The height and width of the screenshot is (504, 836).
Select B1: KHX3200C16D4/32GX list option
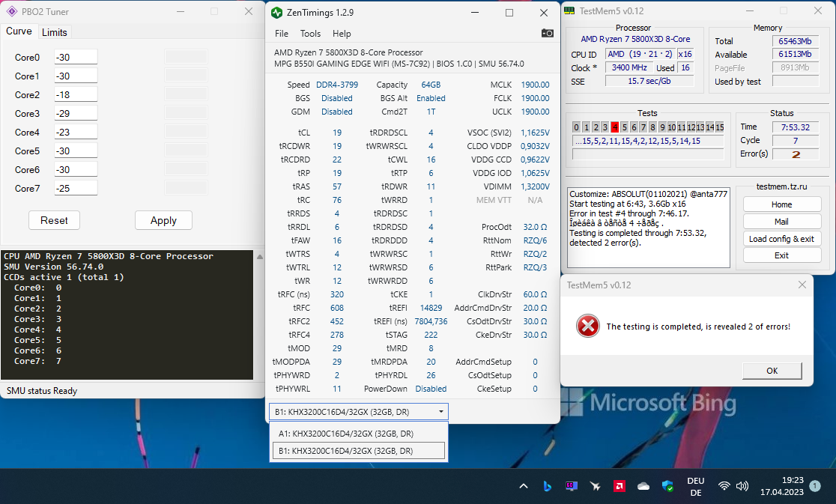point(358,451)
